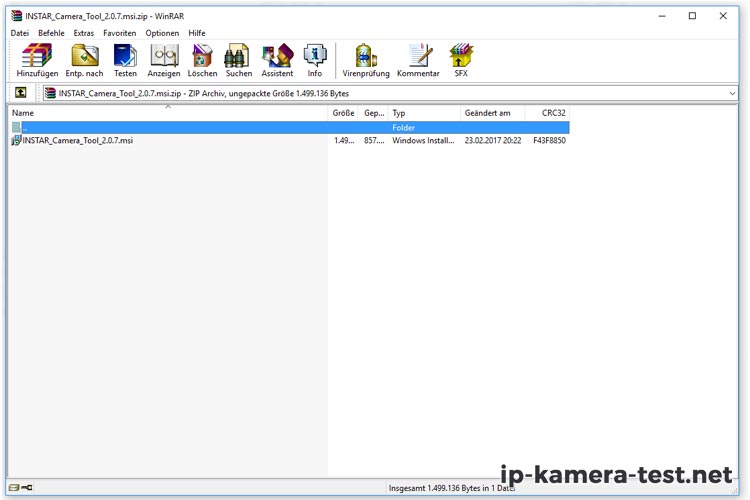Create an SFX self-extracting archive
750x500 pixels.
point(461,60)
